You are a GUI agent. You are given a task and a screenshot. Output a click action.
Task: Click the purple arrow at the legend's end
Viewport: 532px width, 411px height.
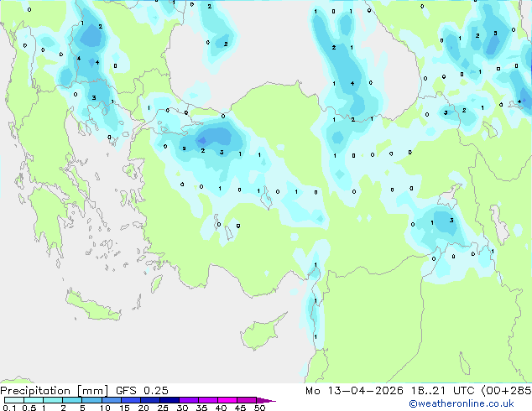pyautogui.click(x=266, y=400)
